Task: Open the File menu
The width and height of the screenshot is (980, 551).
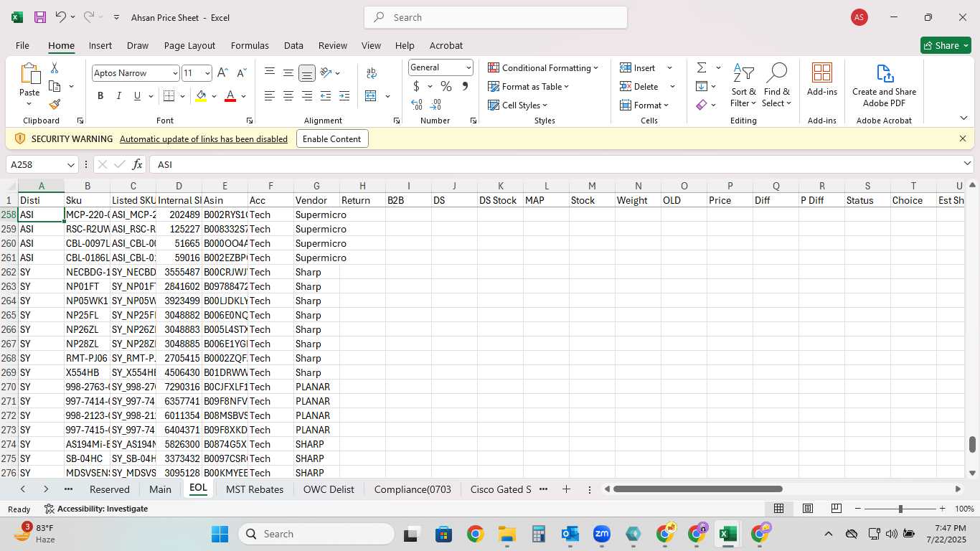Action: 22,45
